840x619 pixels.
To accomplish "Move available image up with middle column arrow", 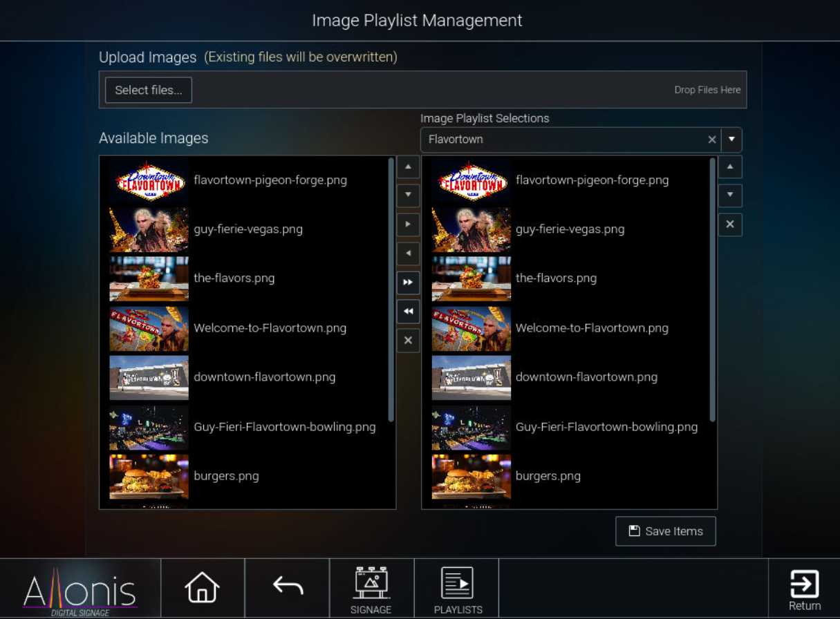I will pos(408,166).
